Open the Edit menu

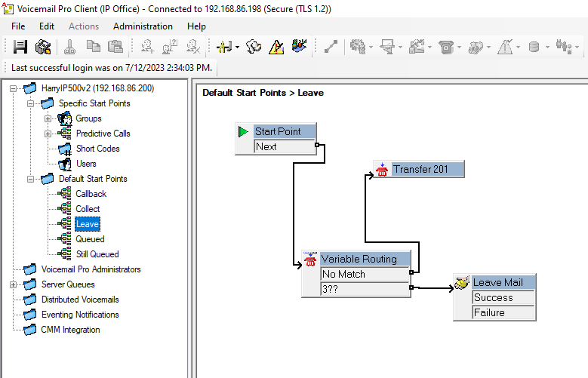tap(47, 26)
